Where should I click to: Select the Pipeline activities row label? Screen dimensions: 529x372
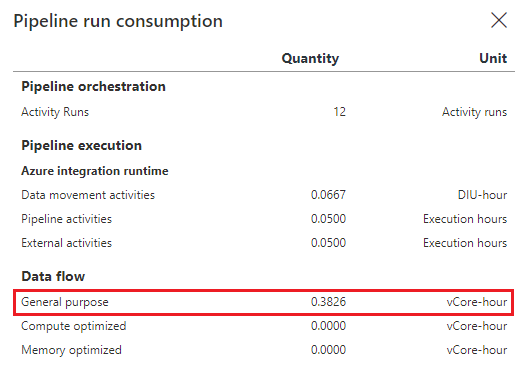(66, 219)
